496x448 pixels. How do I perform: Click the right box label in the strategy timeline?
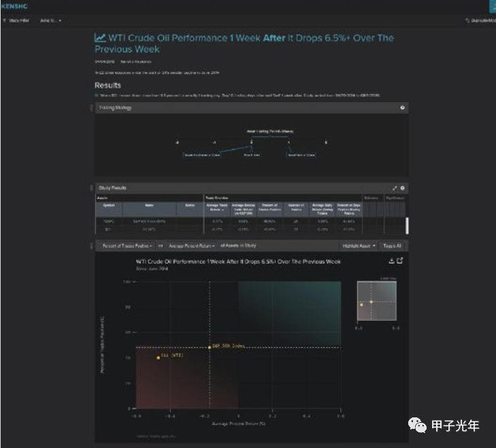click(301, 155)
